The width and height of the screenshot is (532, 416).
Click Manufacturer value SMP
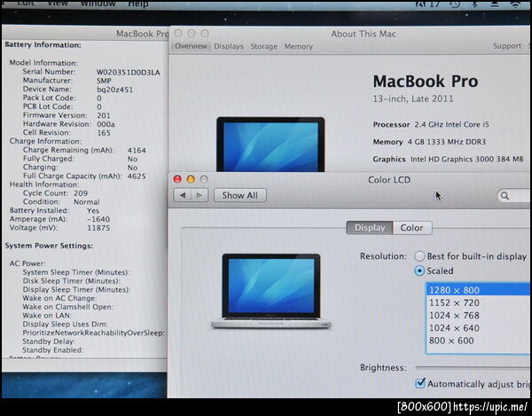point(104,81)
